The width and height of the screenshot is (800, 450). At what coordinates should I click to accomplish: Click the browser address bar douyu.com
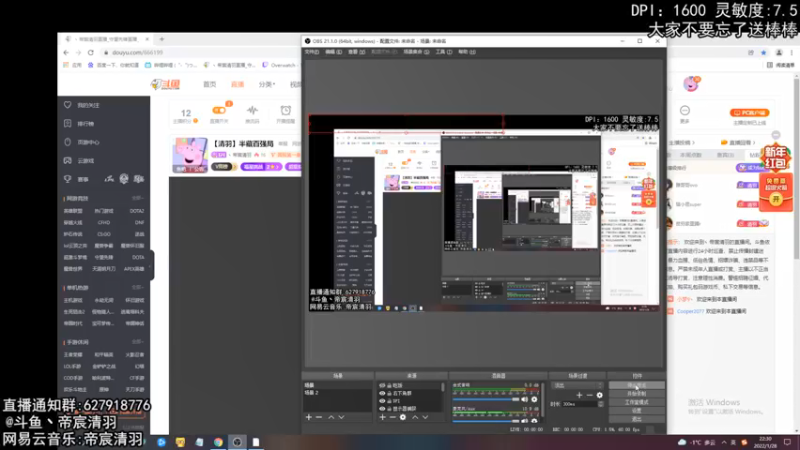(138, 53)
